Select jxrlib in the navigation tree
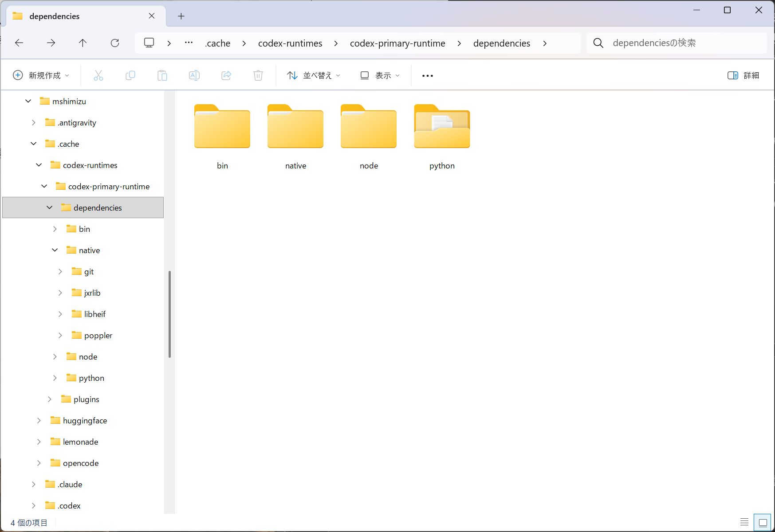This screenshot has width=775, height=532. click(92, 293)
